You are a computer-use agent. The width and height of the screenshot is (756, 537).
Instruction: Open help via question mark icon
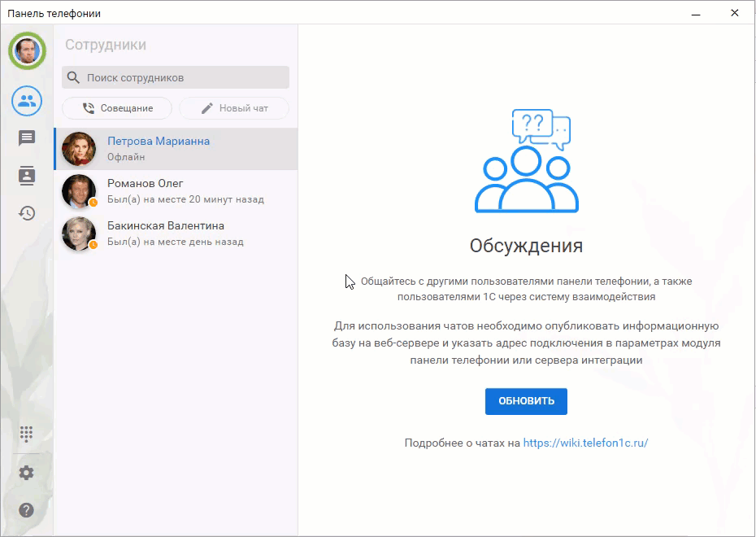(x=26, y=510)
